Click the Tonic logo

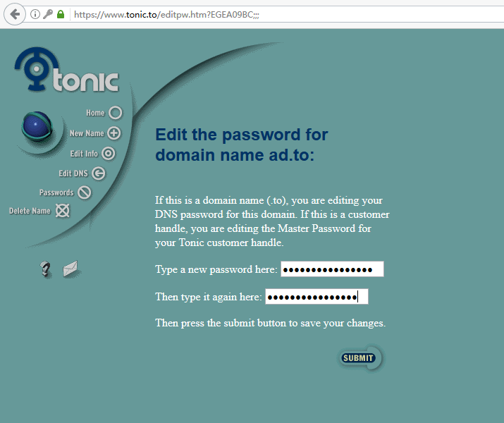[67, 69]
